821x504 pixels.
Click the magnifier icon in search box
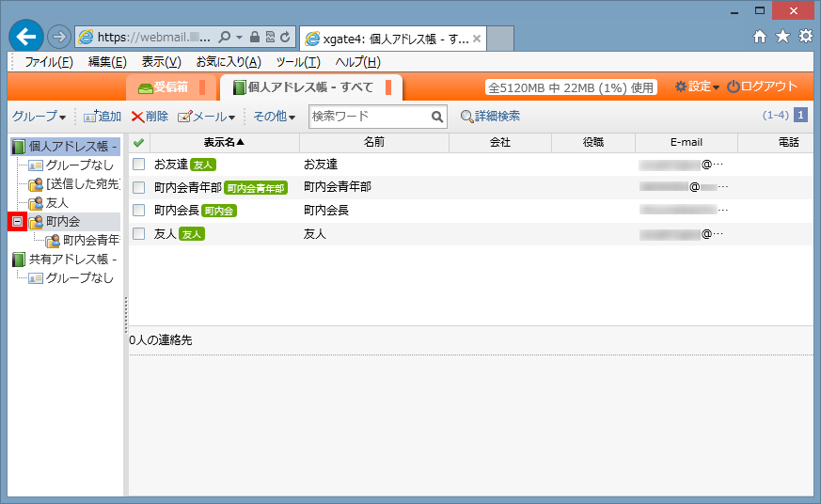tap(437, 117)
